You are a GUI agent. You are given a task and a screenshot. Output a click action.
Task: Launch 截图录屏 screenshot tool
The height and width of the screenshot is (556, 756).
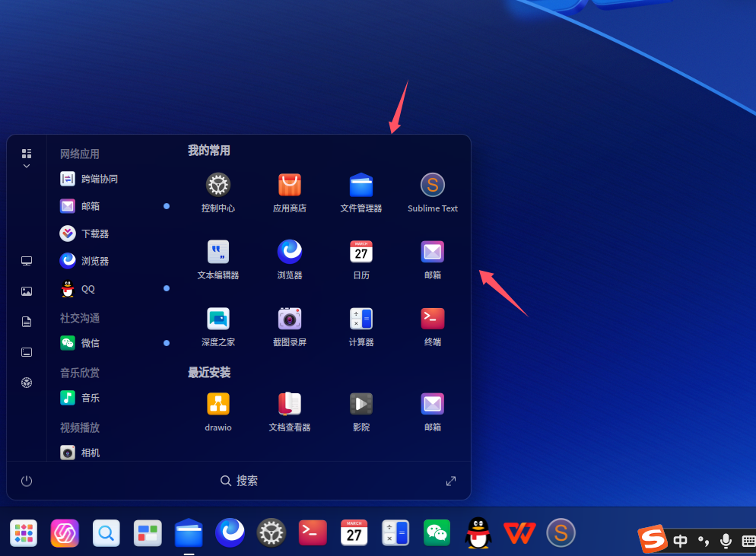pos(289,326)
